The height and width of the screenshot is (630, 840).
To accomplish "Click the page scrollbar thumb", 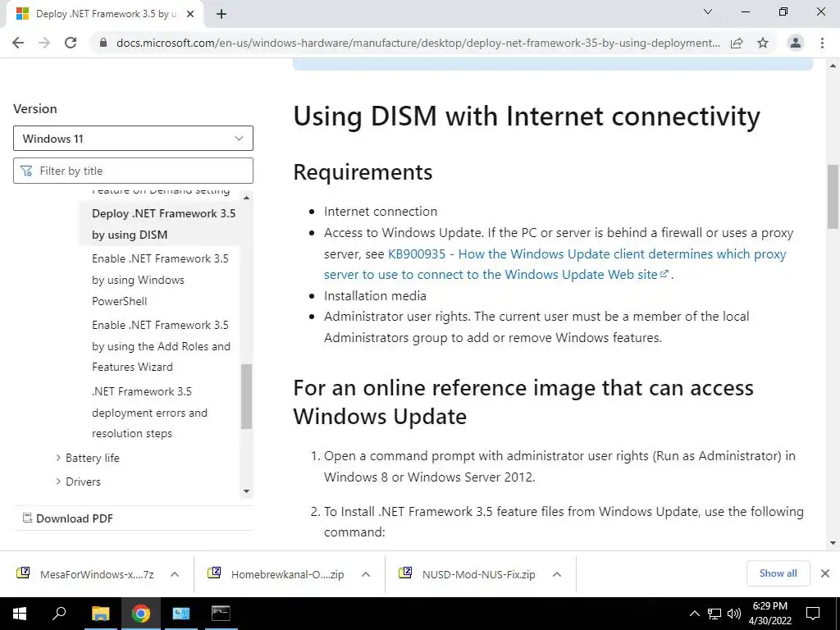I will pyautogui.click(x=833, y=197).
